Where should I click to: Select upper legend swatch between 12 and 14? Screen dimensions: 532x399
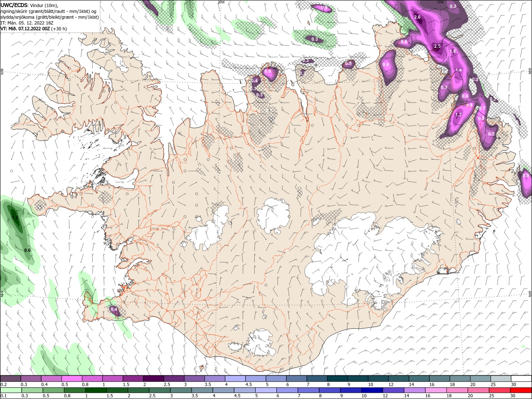pos(399,379)
